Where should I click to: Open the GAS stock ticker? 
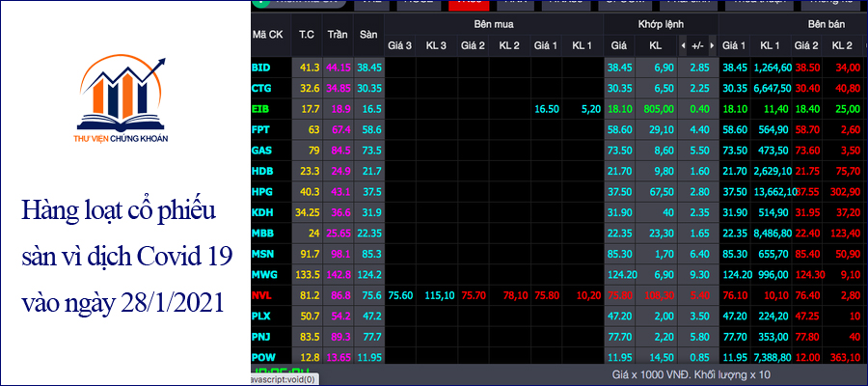(x=261, y=151)
